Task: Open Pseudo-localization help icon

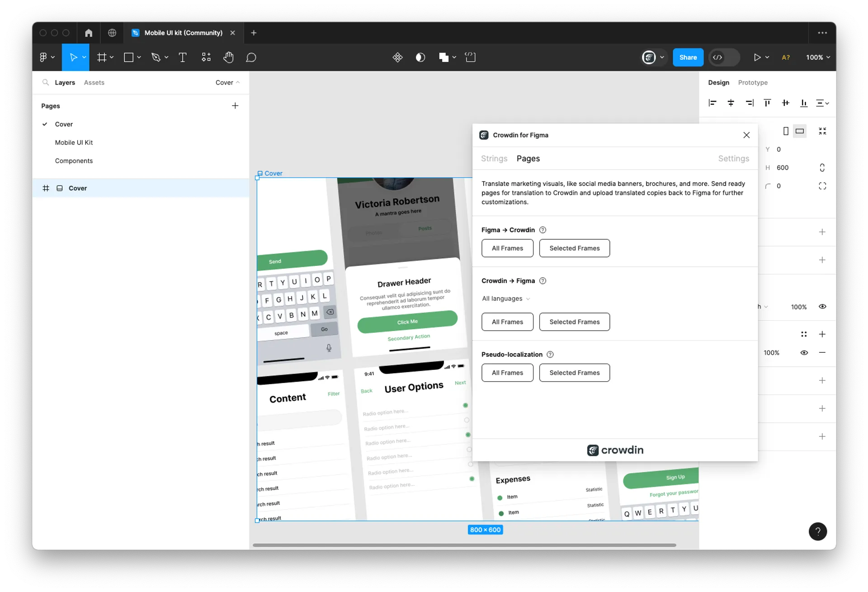Action: click(x=550, y=355)
